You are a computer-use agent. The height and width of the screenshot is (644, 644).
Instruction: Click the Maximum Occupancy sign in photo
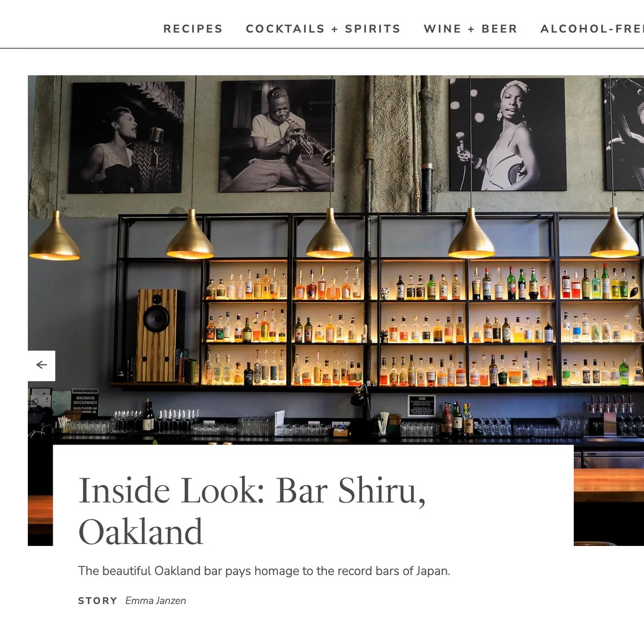click(x=85, y=402)
